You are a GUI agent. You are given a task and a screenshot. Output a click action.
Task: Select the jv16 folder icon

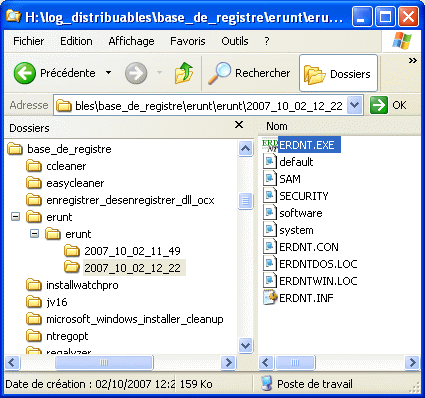[x=34, y=302]
